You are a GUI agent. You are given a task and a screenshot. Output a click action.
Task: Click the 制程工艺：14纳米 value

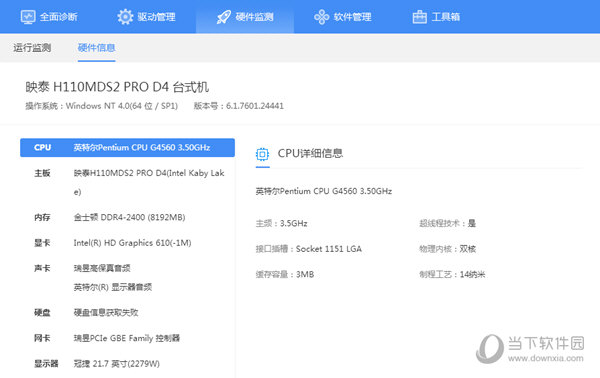452,274
